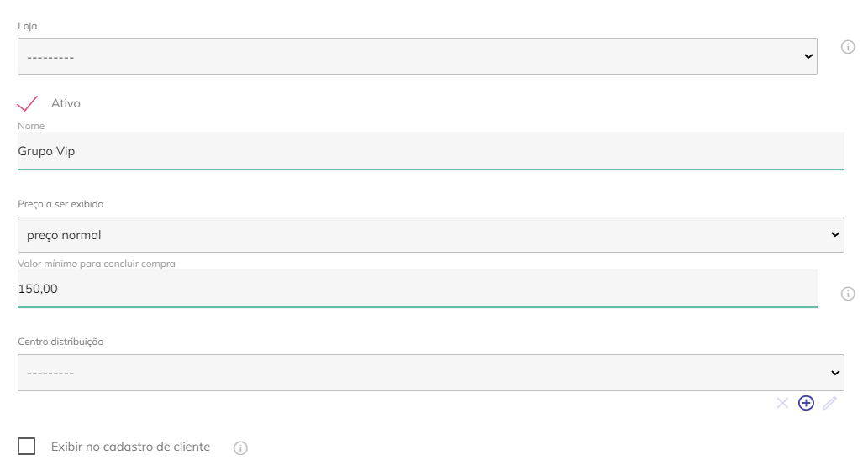This screenshot has width=868, height=476.
Task: Add new Centro distribuição with plus icon
Action: pos(806,403)
